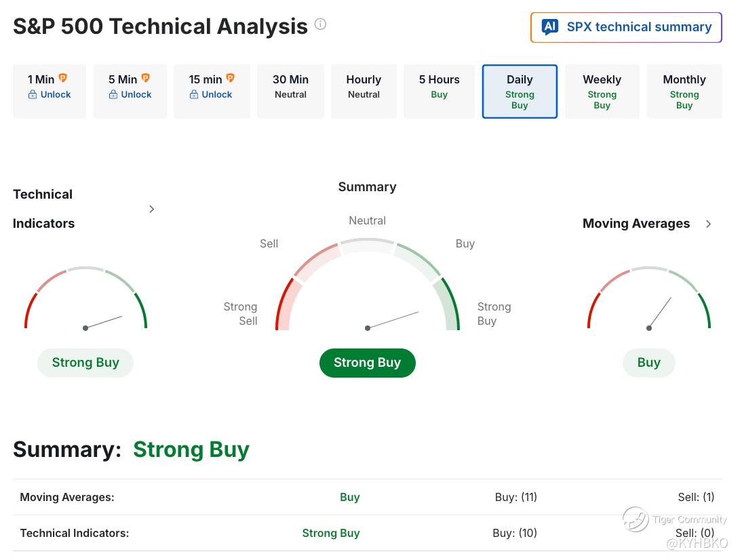Switch to the Monthly timeframe tab
742x560 pixels.
[684, 92]
